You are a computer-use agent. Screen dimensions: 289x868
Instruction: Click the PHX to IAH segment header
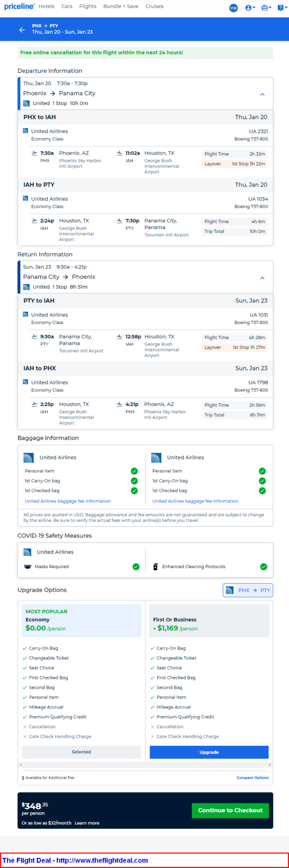point(145,117)
